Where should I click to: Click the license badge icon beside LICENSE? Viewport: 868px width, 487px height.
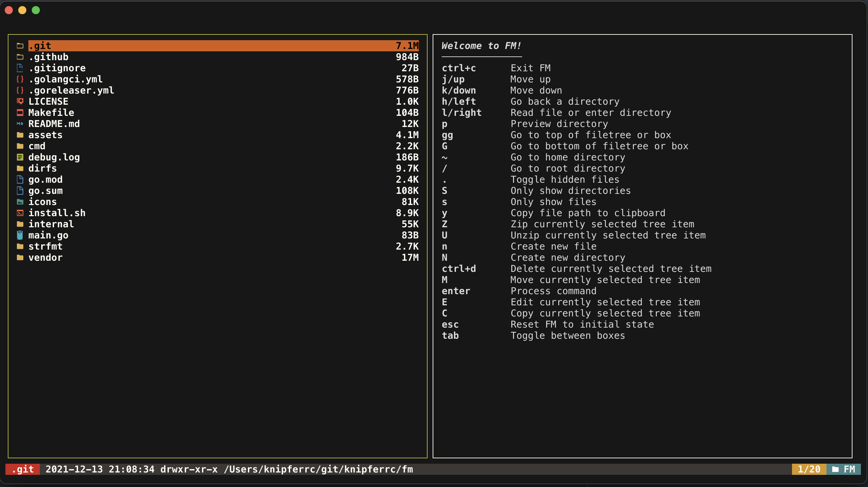[20, 101]
